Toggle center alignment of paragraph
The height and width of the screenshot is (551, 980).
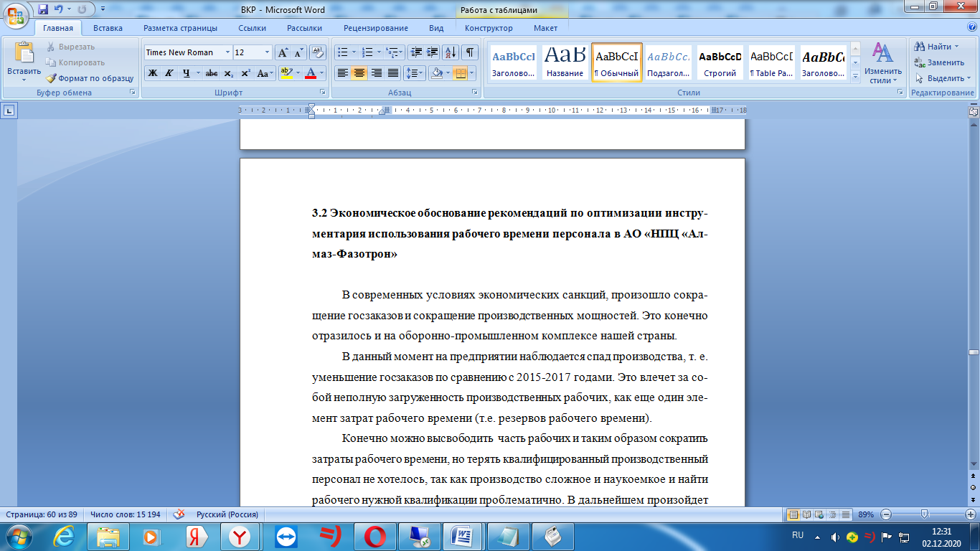tap(359, 73)
